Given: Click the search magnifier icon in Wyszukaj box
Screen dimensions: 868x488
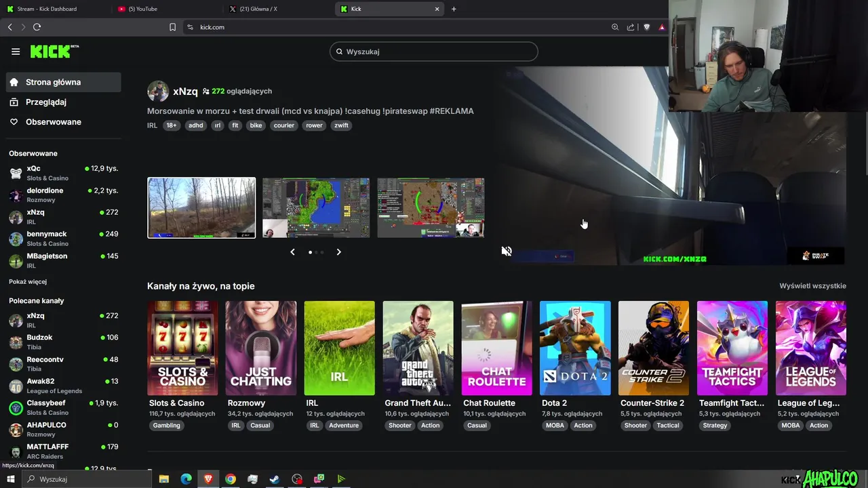Looking at the screenshot, I should [339, 52].
